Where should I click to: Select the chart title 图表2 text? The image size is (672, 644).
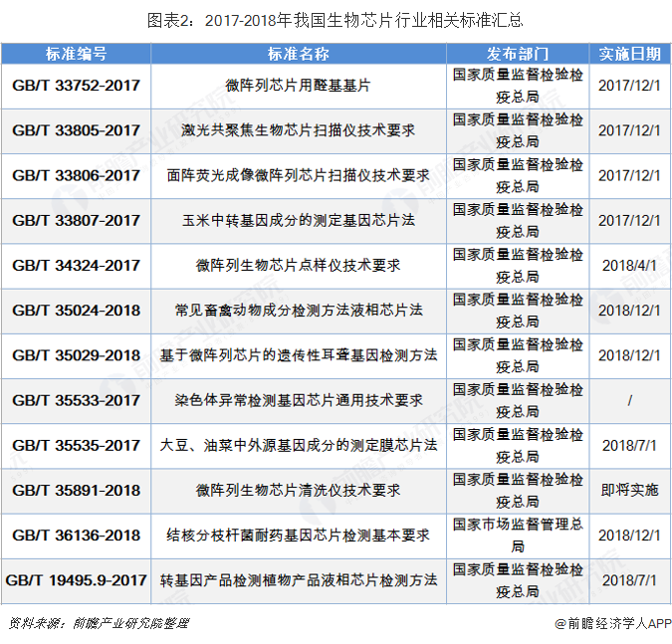point(335,19)
